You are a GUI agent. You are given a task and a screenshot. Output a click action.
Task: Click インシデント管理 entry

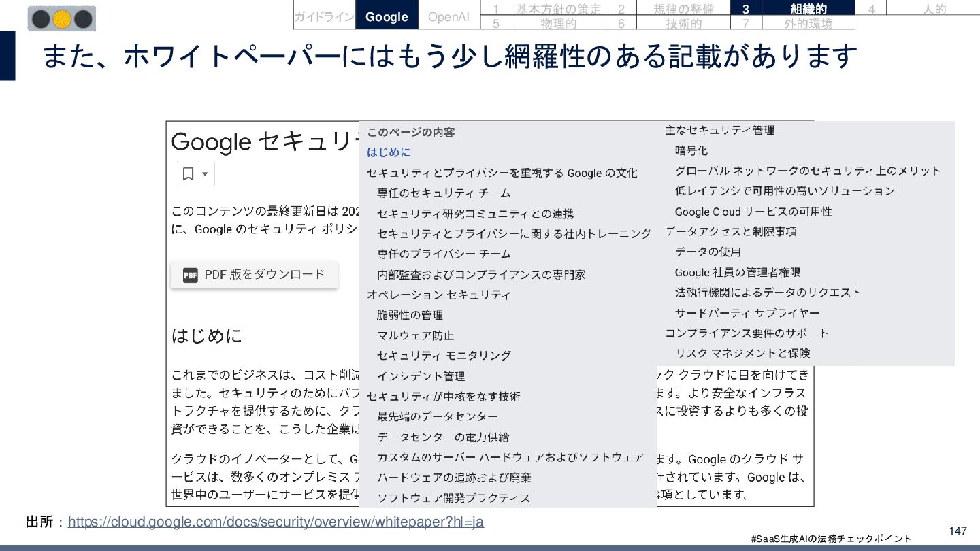[x=421, y=375]
